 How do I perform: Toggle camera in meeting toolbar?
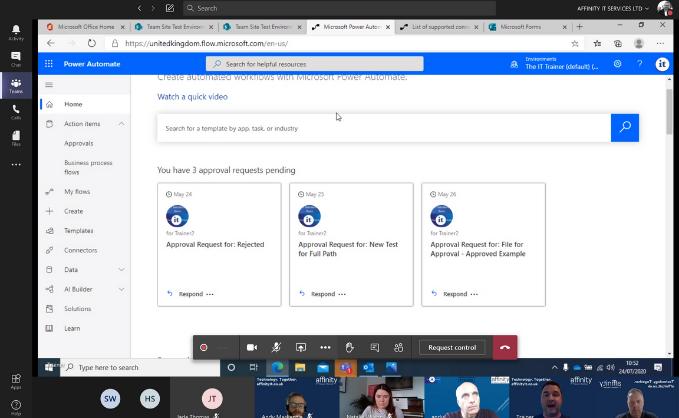tap(252, 347)
